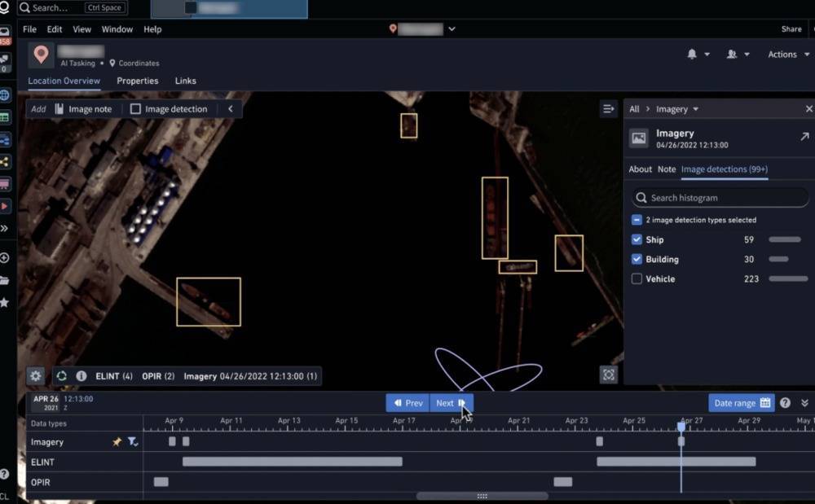Uncheck the Building detection type
The width and height of the screenshot is (815, 504).
point(637,260)
